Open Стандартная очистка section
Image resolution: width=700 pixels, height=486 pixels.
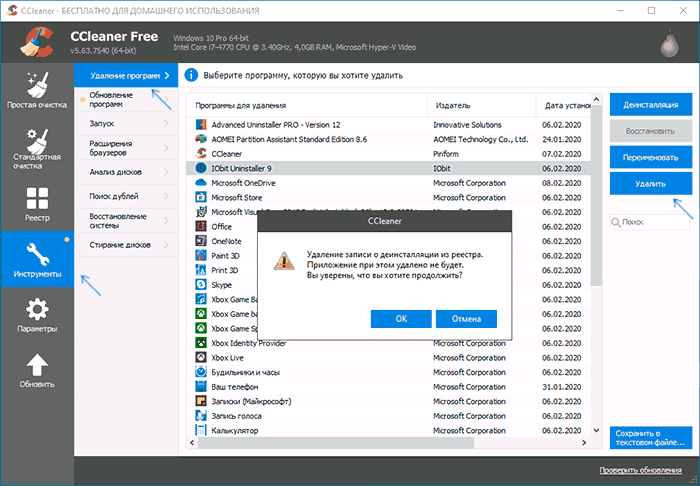click(37, 148)
